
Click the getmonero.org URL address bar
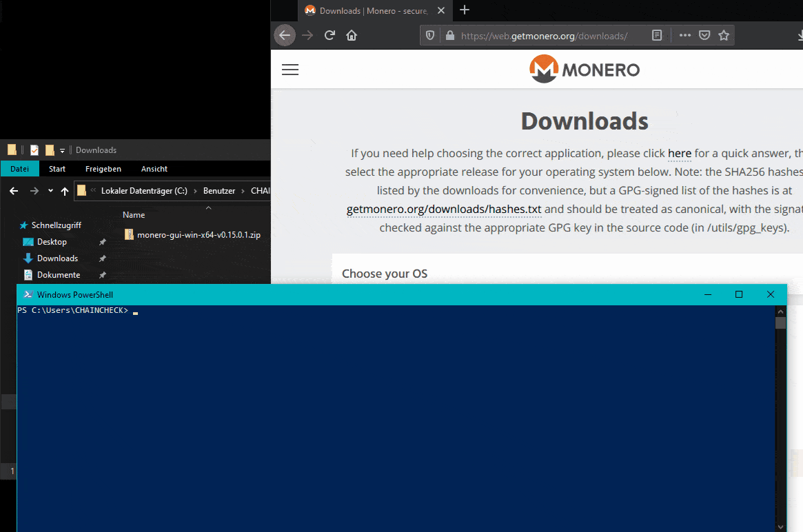point(544,36)
